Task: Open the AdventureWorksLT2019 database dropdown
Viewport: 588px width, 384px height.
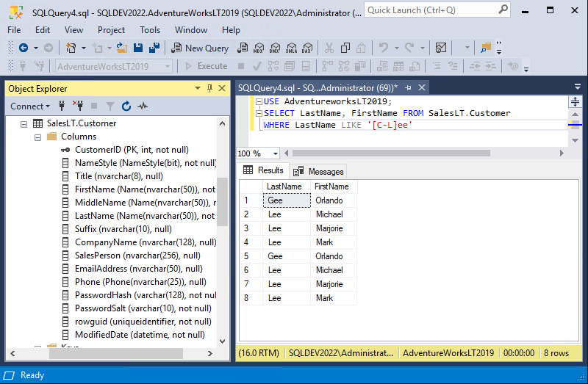Action: tap(168, 67)
